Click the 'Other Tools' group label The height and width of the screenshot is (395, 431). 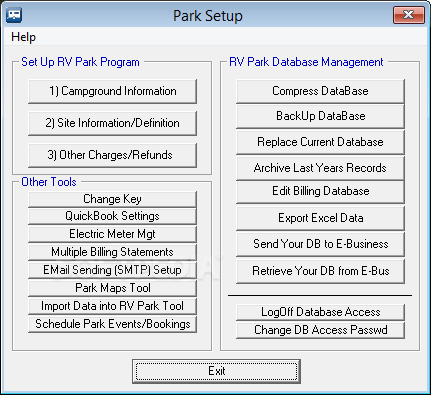tap(49, 182)
